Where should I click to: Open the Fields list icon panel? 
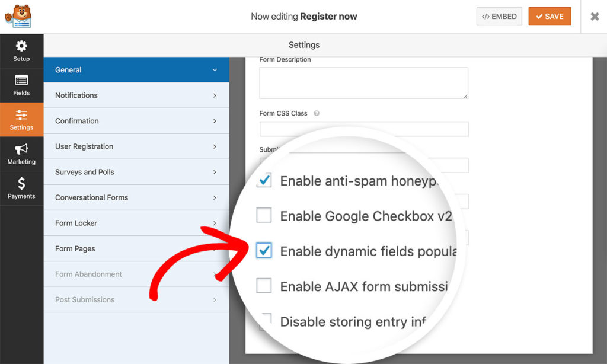(21, 85)
